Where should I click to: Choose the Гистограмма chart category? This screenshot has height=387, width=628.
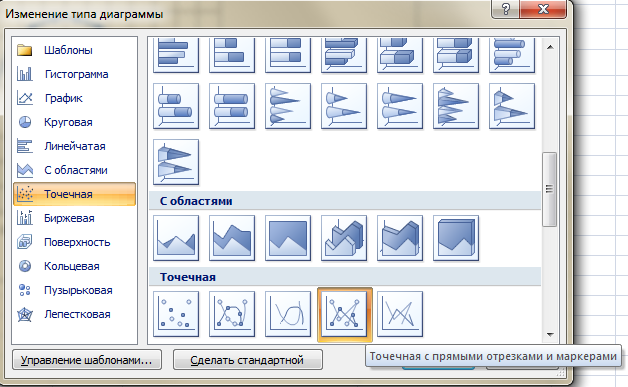(74, 74)
